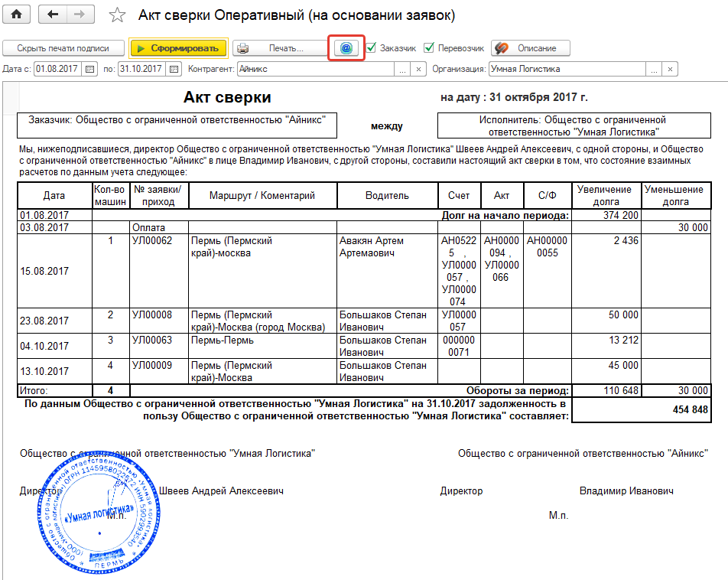Viewport: 728px width, 580px height.
Task: Click the Сформировать button
Action: tap(178, 48)
